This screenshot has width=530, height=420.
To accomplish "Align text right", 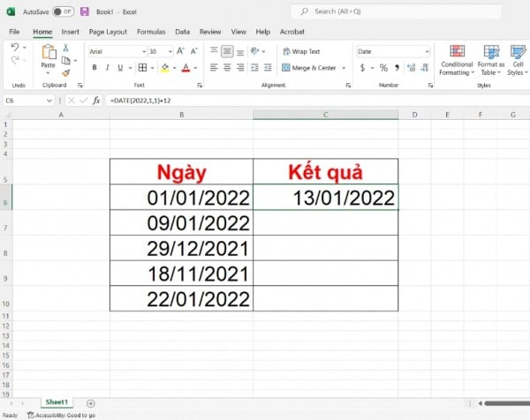I will pos(240,68).
